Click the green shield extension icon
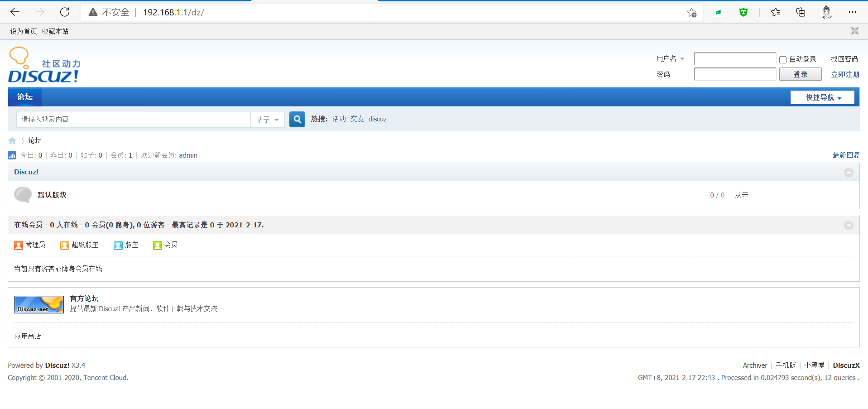The image size is (868, 409). 743,12
